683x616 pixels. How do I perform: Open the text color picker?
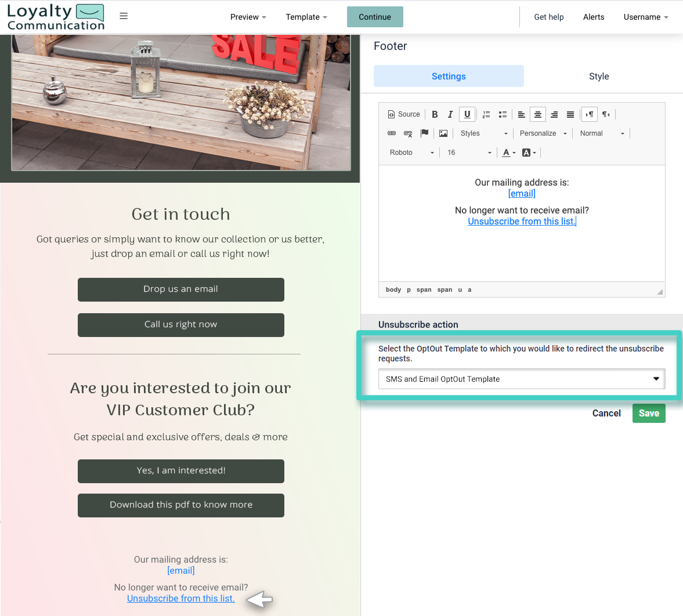[507, 153]
